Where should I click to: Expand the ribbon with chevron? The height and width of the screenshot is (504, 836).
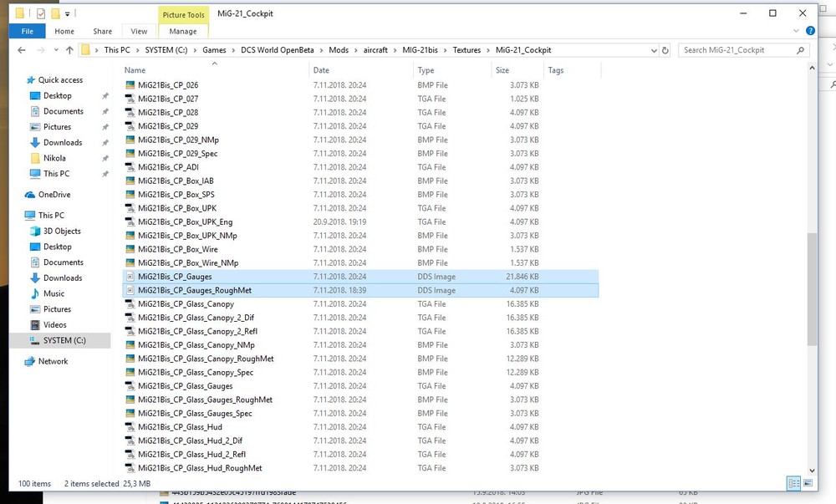point(796,31)
